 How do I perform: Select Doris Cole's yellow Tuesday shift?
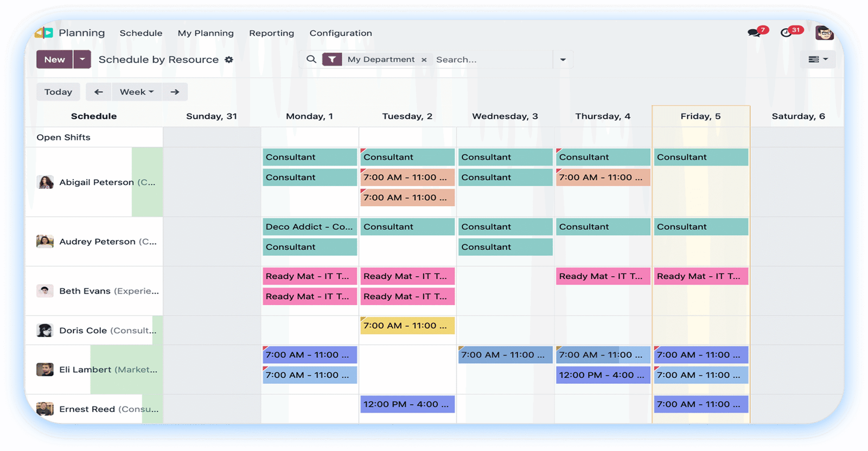click(x=407, y=326)
